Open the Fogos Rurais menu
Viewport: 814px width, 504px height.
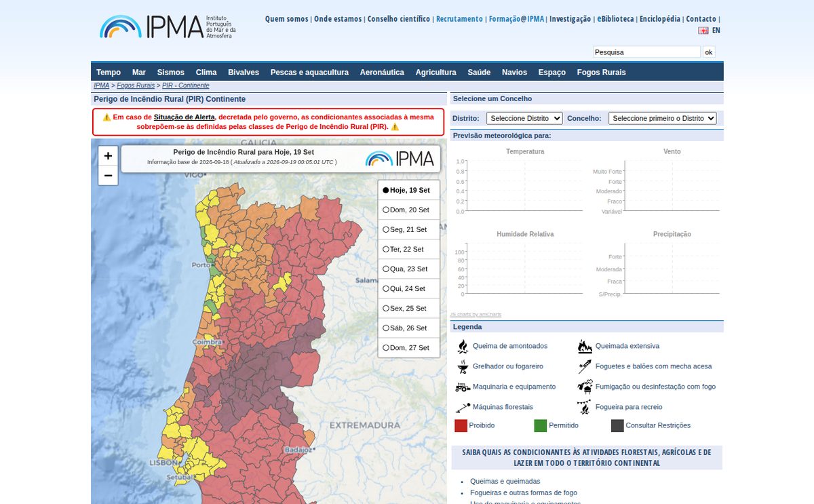click(x=602, y=73)
